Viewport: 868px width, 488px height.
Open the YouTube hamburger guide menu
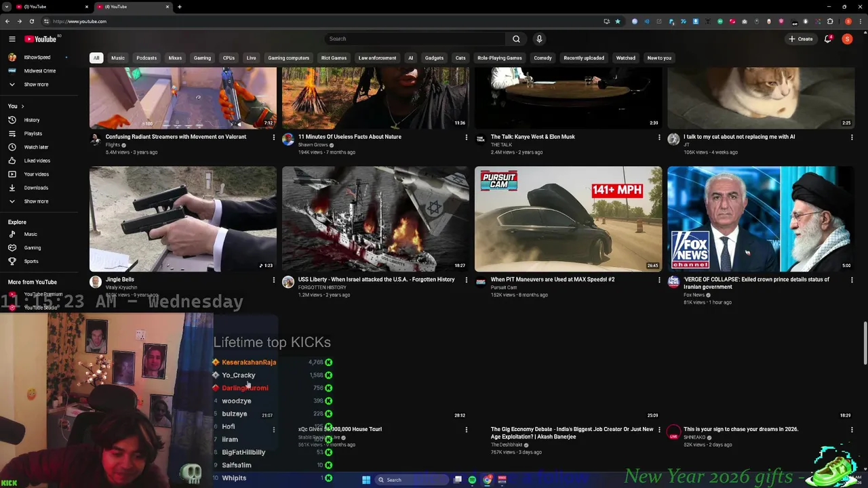12,39
